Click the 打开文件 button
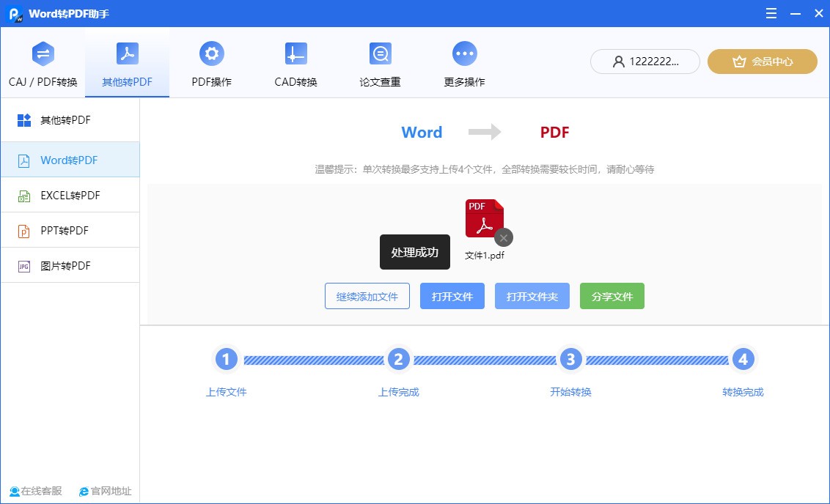This screenshot has width=830, height=504. 452,296
